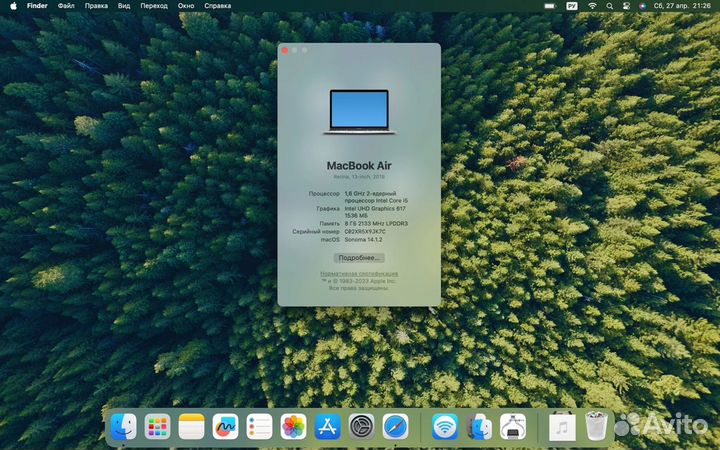Open the Нормативная сертификация link
Viewport: 720px width, 450px height.
pos(359,274)
